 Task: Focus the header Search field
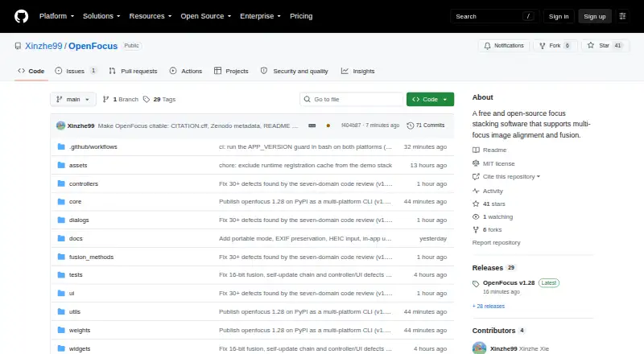point(494,16)
